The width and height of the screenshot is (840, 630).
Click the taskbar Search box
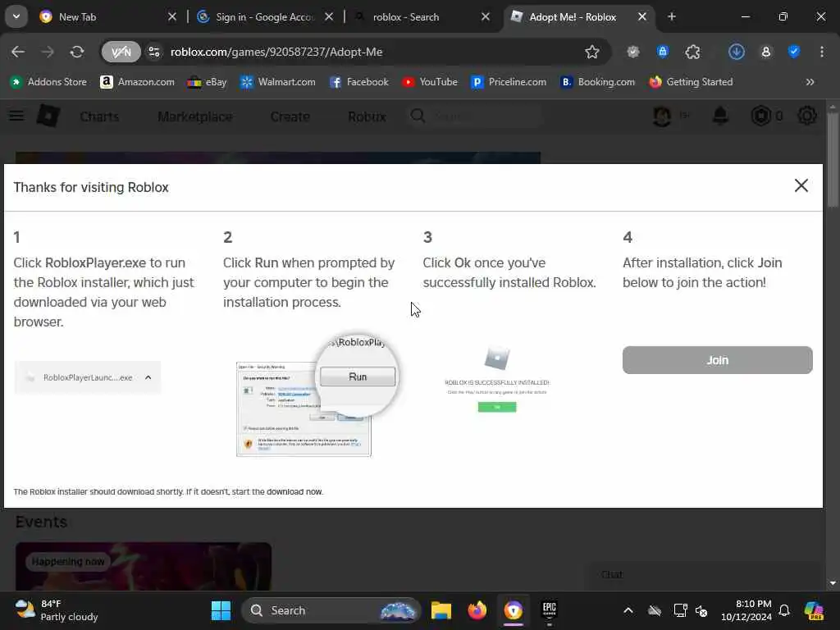(331, 610)
